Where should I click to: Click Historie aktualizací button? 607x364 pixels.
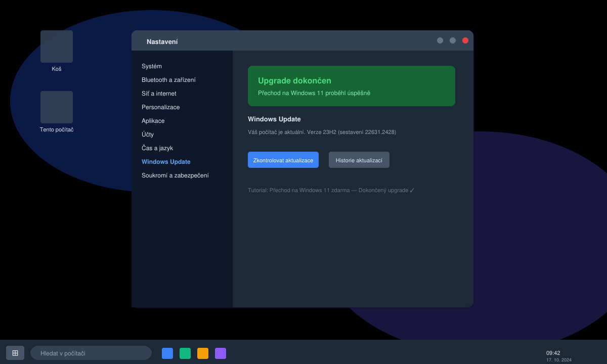[359, 160]
